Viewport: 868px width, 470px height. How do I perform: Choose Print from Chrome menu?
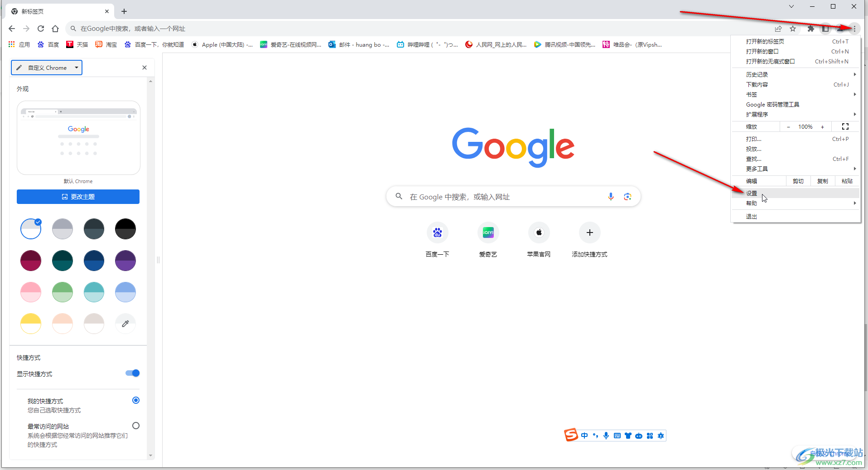[796, 139]
